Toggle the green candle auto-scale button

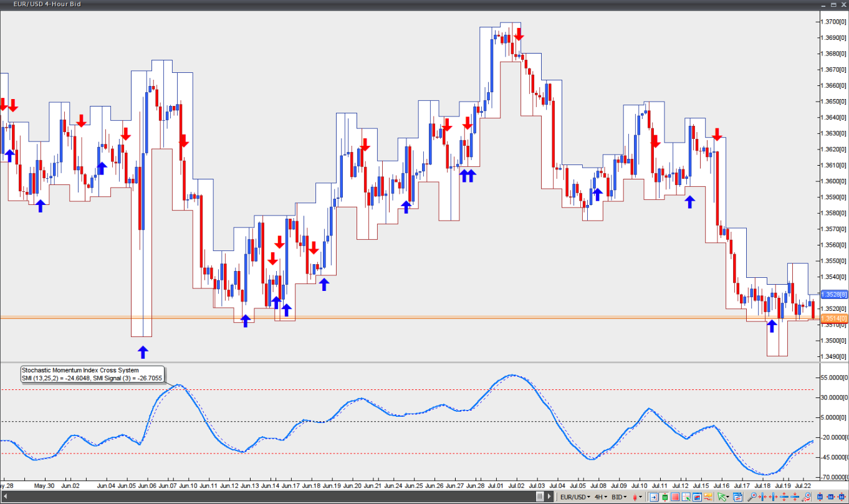tap(664, 497)
